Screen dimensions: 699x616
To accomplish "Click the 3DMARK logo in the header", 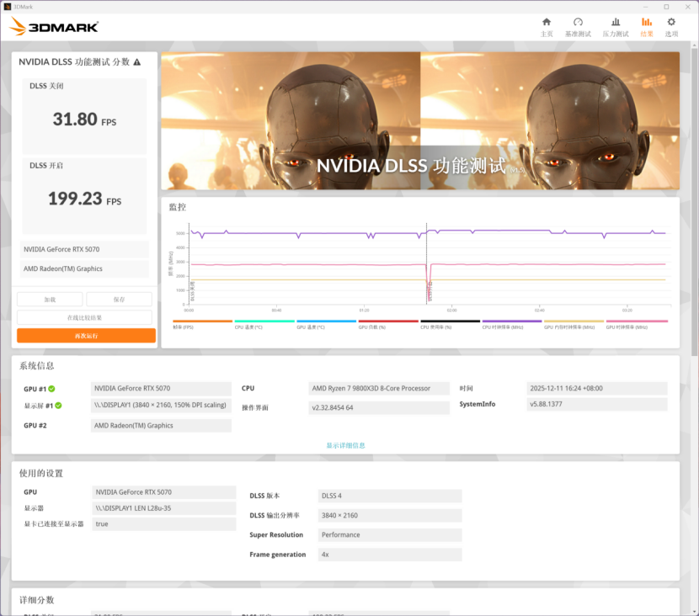I will (55, 27).
